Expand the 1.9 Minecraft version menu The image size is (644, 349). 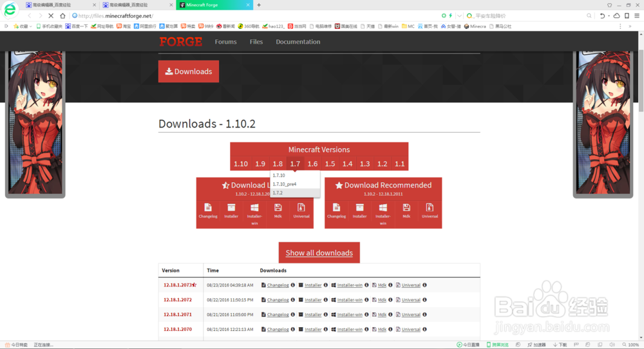(x=260, y=164)
